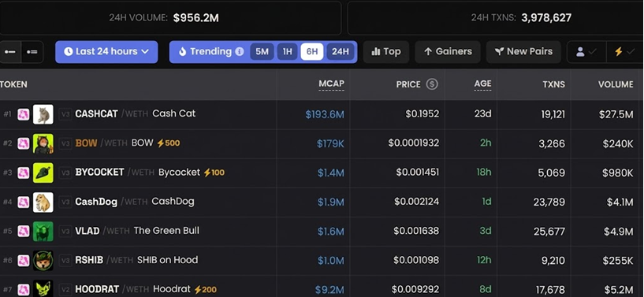This screenshot has height=297, width=644.
Task: Click the 24H TXNS 3,978,627 stat
Action: click(521, 17)
